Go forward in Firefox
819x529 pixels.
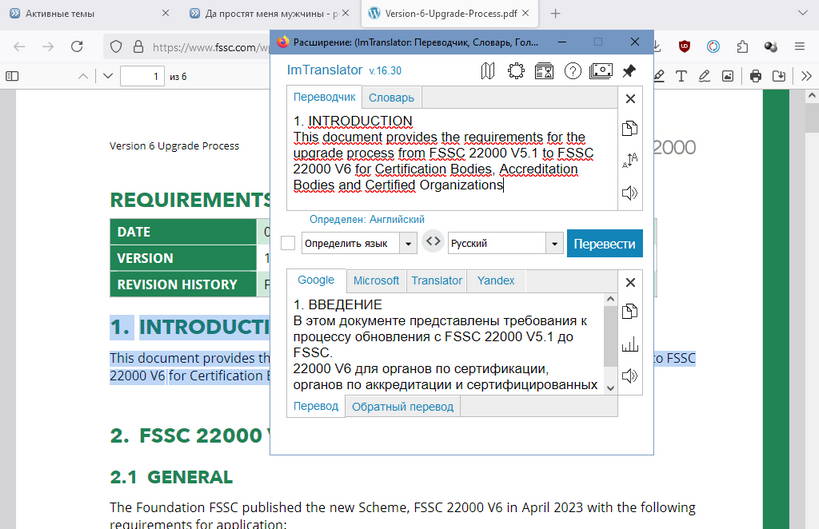coord(48,46)
